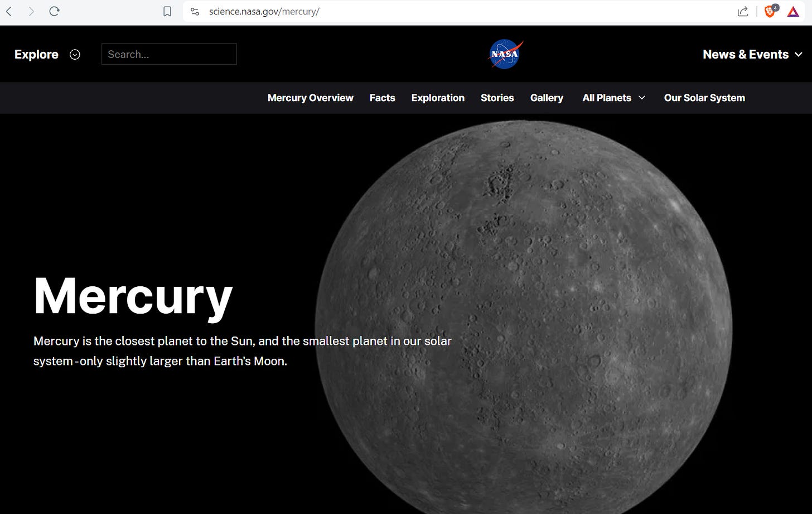The height and width of the screenshot is (514, 812).
Task: Click the address bar URL science.nasa.gov/mercury/
Action: 264,11
